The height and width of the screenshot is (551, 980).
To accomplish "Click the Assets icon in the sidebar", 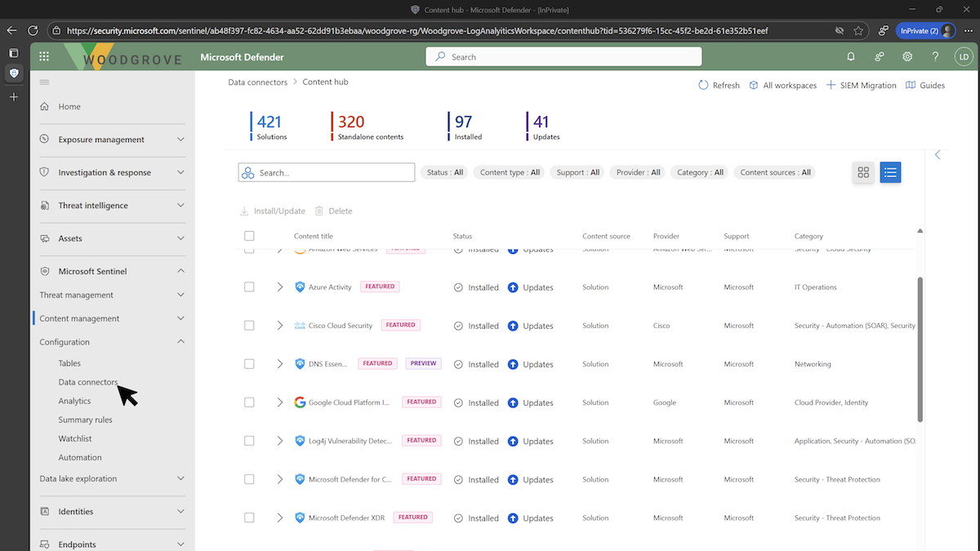I will pos(44,238).
